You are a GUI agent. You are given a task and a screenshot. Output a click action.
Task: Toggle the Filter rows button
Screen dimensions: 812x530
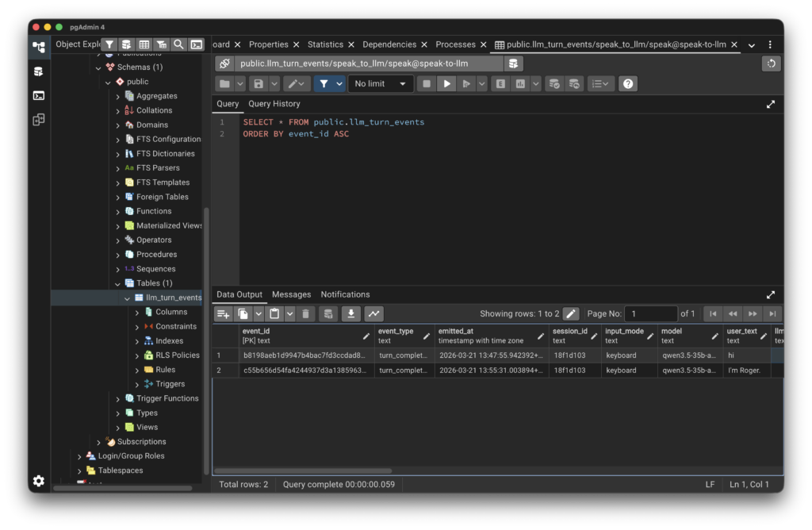point(324,83)
